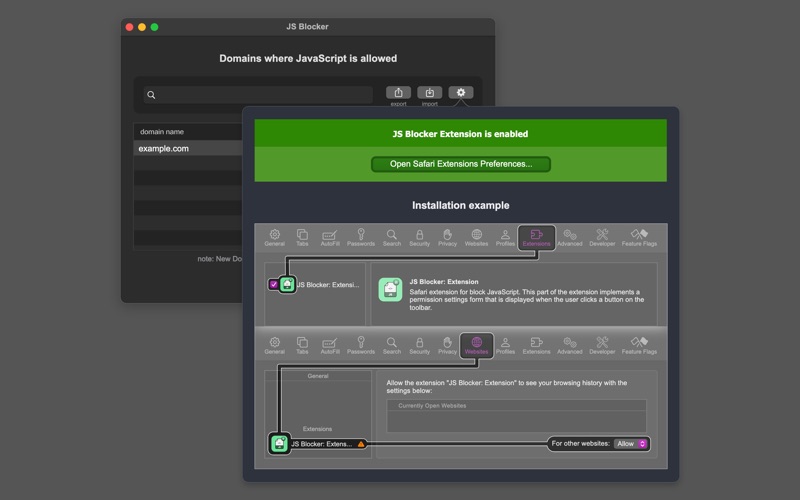Toggle the purple JS Blocker extension checkbox
This screenshot has width=800, height=500.
[273, 284]
